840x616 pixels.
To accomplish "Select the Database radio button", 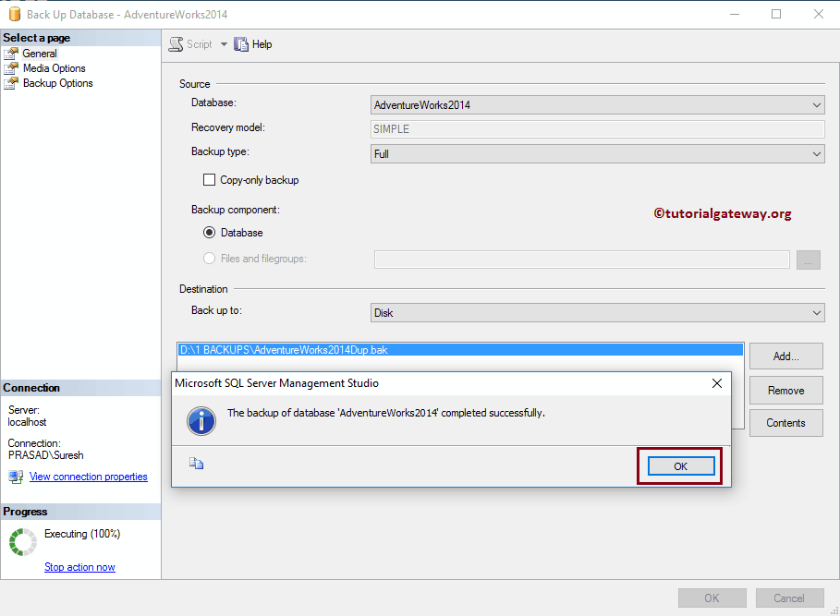I will tap(209, 233).
